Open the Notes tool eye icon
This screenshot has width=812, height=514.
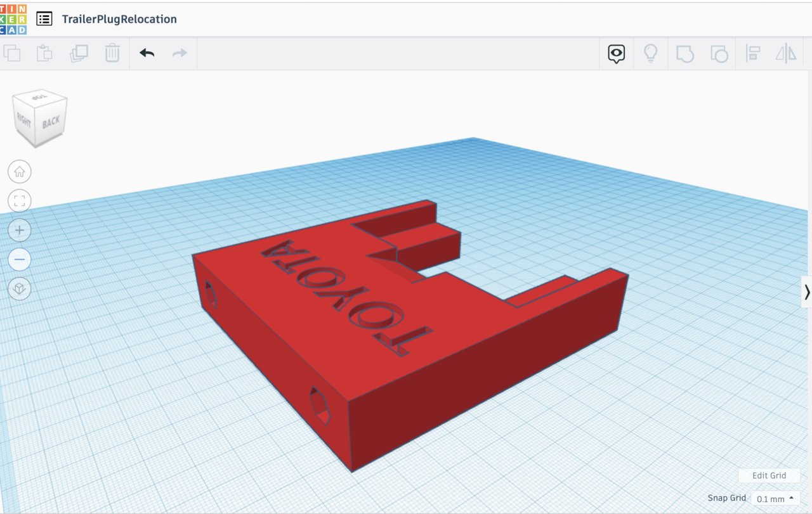617,54
